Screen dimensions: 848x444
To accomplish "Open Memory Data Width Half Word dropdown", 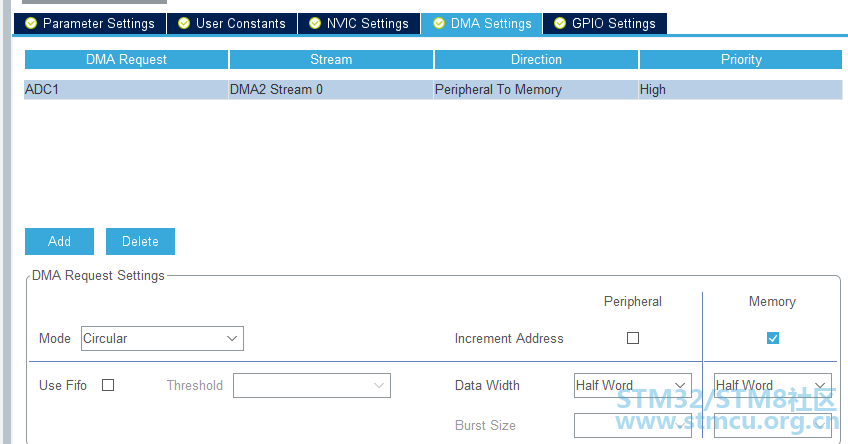I will coord(773,386).
